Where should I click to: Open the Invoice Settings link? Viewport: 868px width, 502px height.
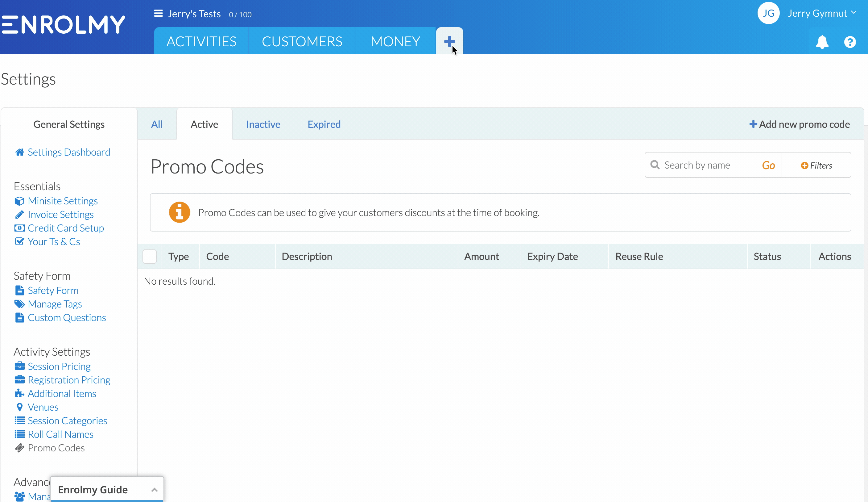click(61, 215)
